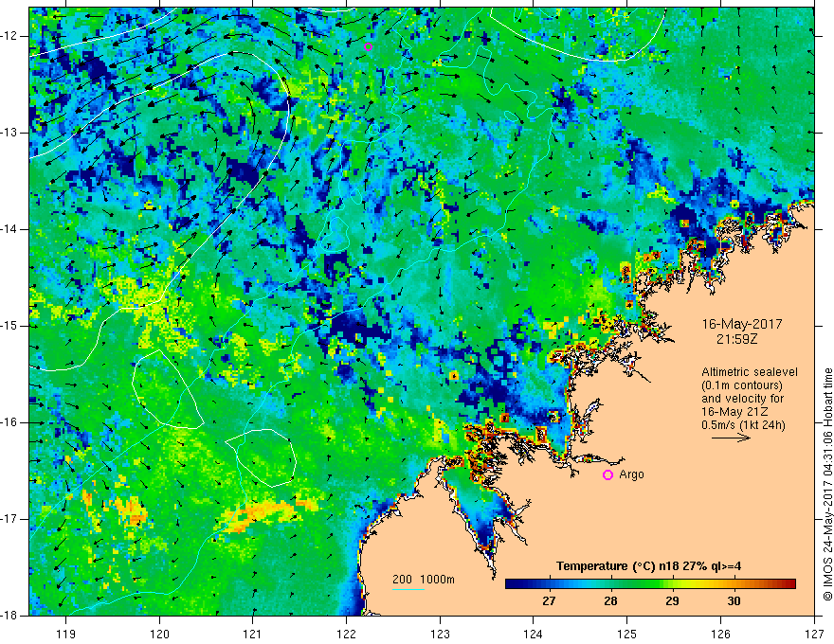Click the velocity scale arrow in the legend
The width and height of the screenshot is (834, 644).
click(732, 438)
